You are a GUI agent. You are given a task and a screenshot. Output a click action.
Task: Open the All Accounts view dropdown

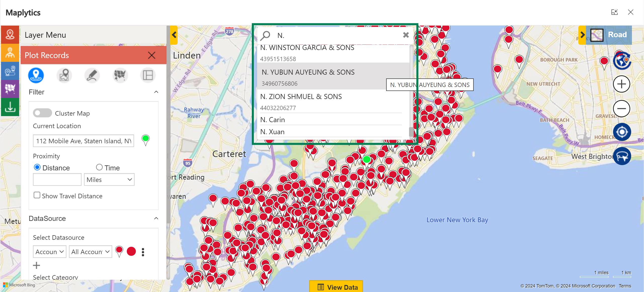(90, 252)
